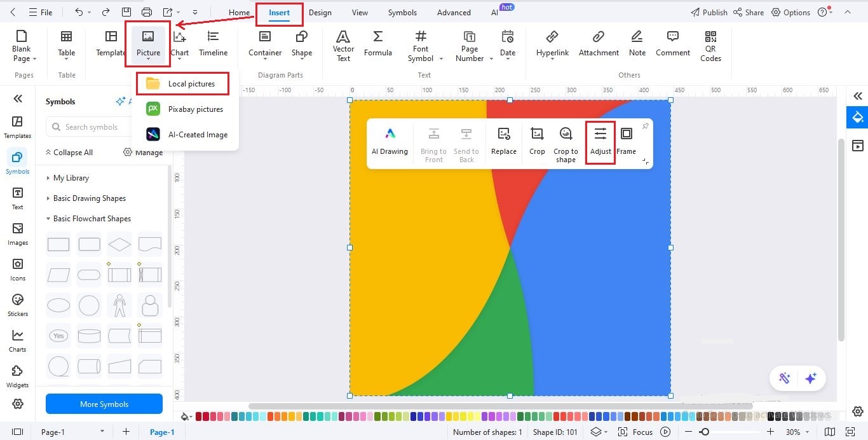The height and width of the screenshot is (440, 868).
Task: Insert a Timeline element
Action: (x=213, y=44)
